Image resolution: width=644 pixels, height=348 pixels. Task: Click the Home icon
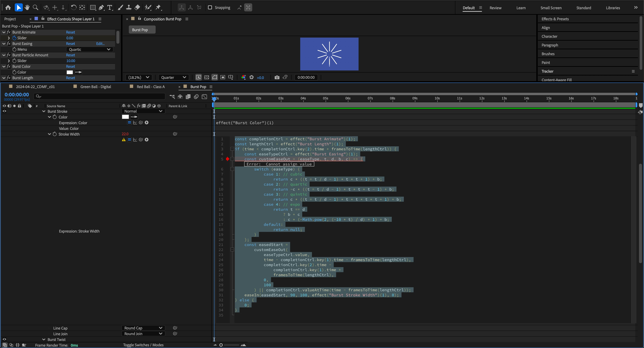point(8,8)
